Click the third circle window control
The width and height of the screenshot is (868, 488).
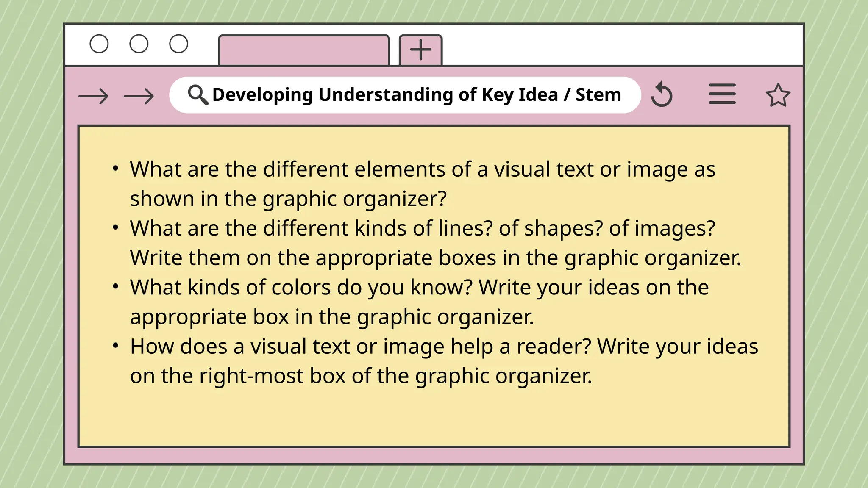click(178, 44)
